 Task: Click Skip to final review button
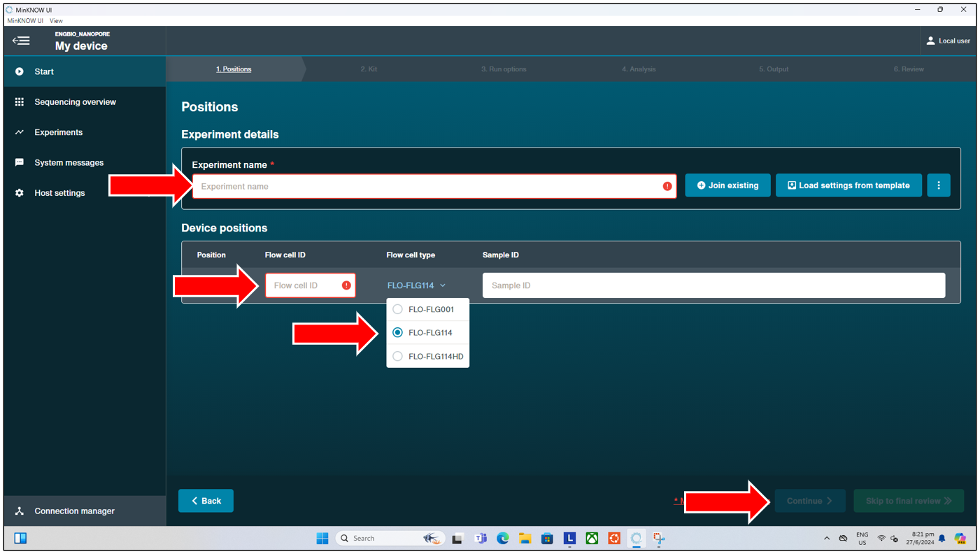pos(909,501)
